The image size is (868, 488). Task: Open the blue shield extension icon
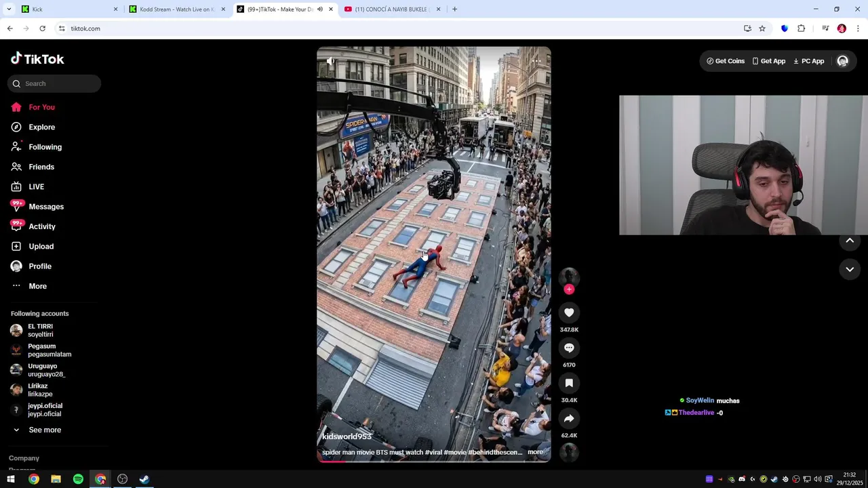(785, 28)
